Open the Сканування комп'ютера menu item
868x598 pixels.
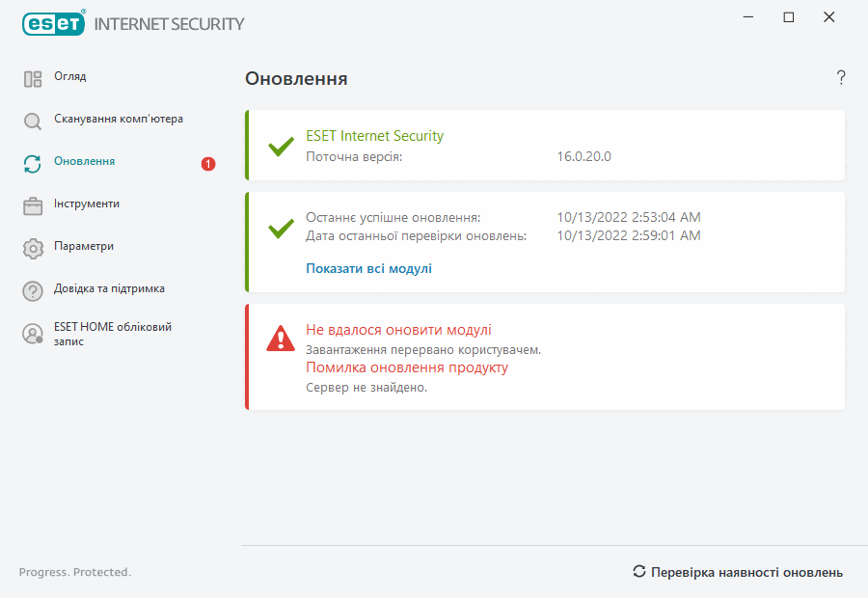[x=119, y=120]
